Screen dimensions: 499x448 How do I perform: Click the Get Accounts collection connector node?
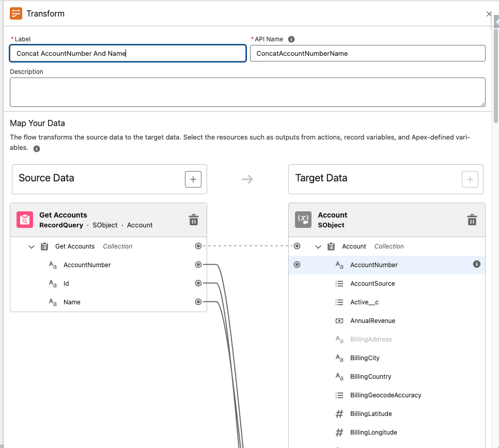(198, 246)
